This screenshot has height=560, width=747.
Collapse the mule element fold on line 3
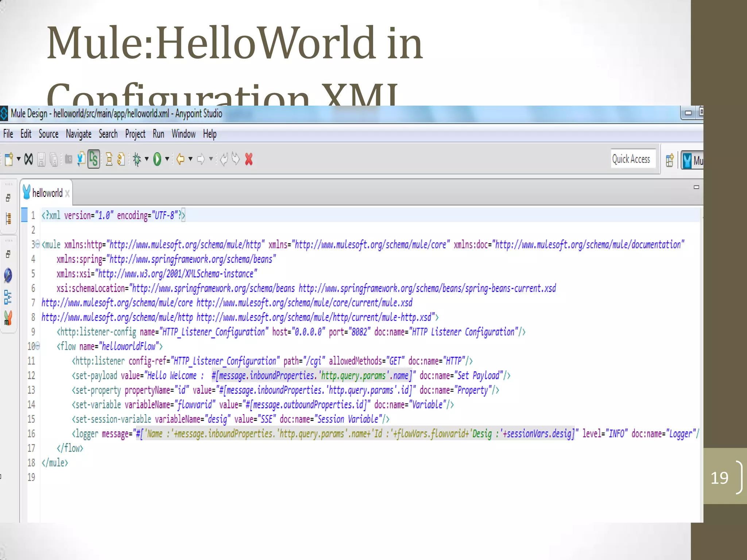click(x=38, y=244)
